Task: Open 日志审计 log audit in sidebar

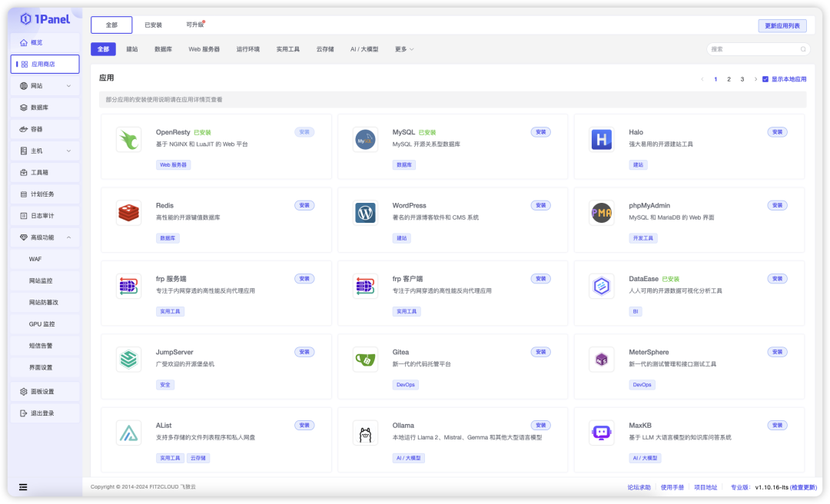Action: (x=45, y=216)
